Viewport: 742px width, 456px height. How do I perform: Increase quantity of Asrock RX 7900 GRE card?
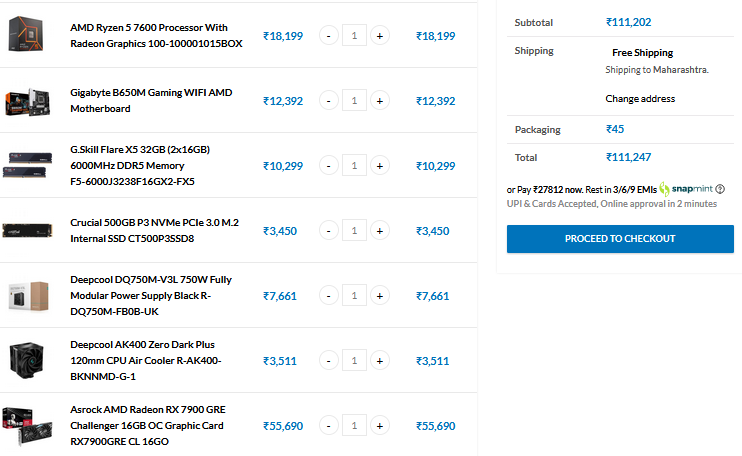point(380,426)
